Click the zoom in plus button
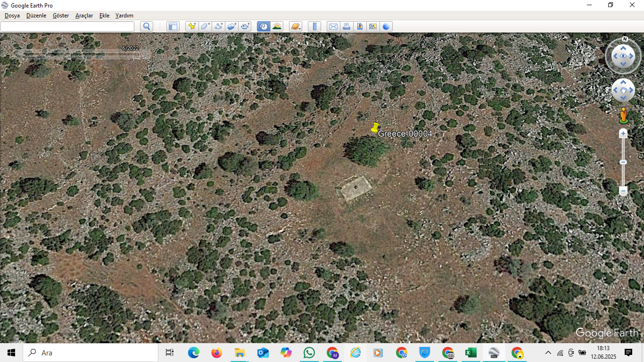The image size is (644, 362). click(x=623, y=134)
